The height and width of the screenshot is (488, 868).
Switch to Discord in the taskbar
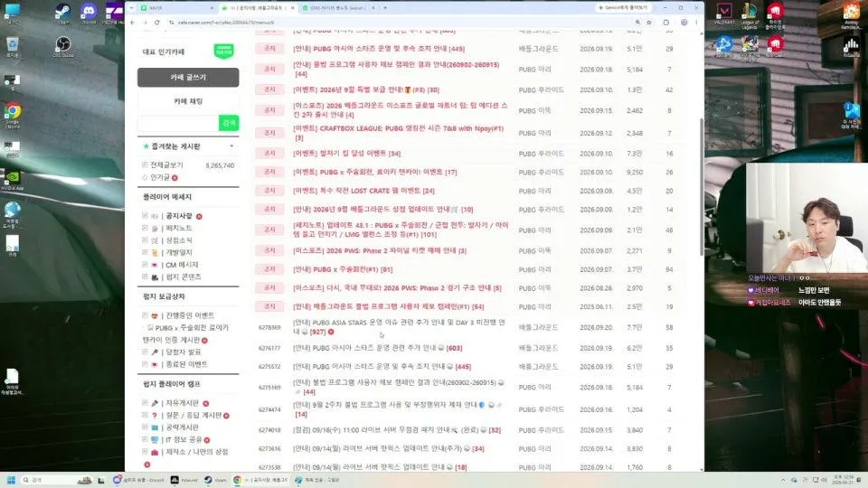point(139,480)
